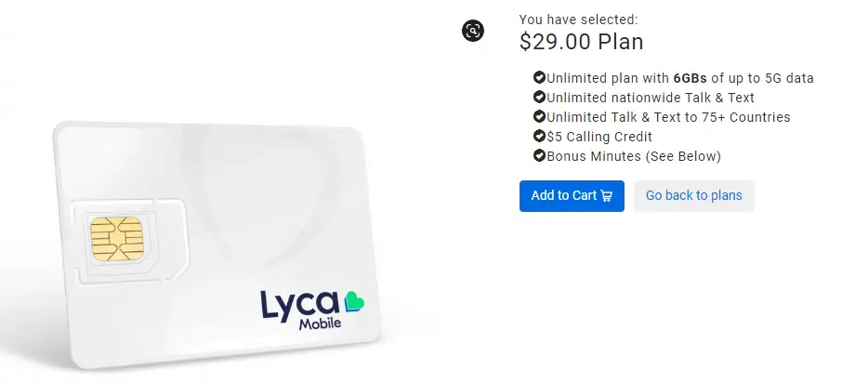Click the Lyca Mobile logo text on card
The image size is (868, 383).
pyautogui.click(x=300, y=310)
